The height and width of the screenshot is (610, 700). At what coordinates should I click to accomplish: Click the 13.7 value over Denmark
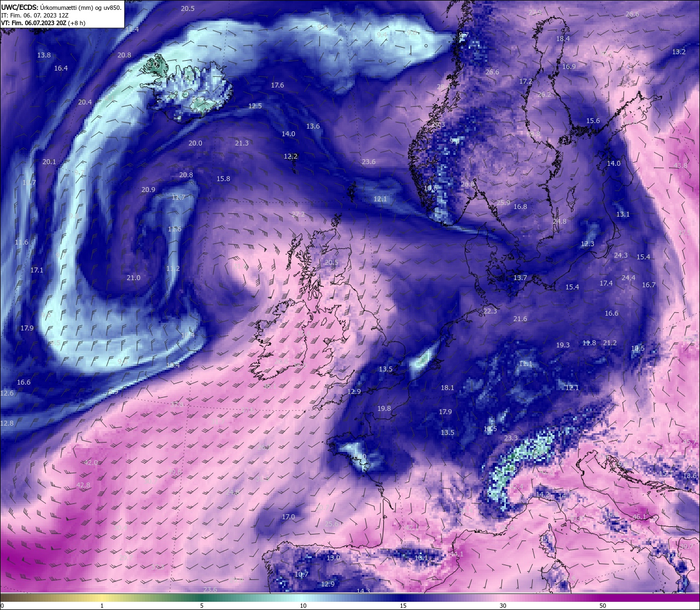point(520,278)
